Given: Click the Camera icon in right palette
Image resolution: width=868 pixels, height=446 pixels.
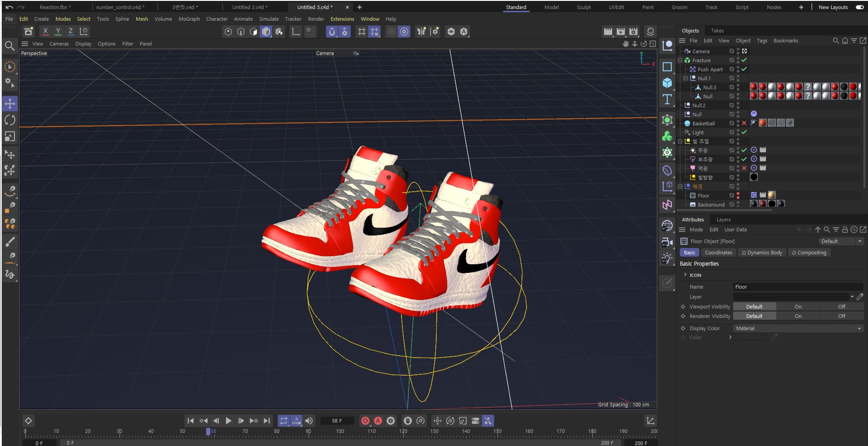Looking at the screenshot, I should click(667, 242).
